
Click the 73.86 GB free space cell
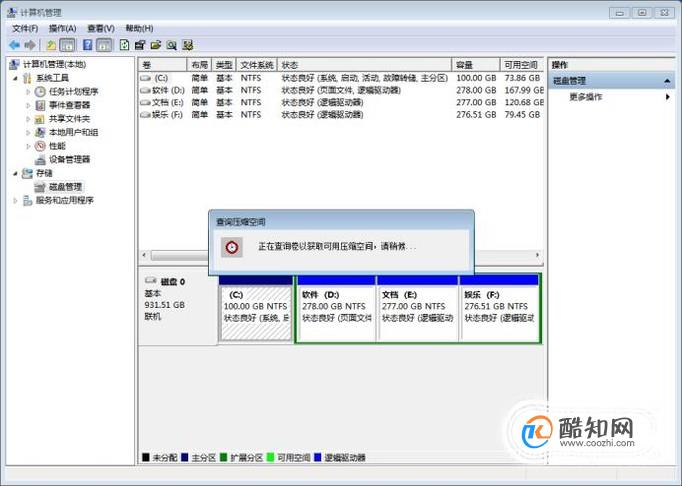tap(522, 78)
